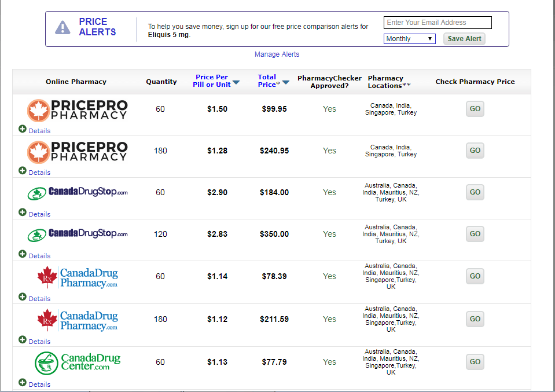The image size is (555, 392).
Task: Click Total Price column header link
Action: pyautogui.click(x=269, y=80)
